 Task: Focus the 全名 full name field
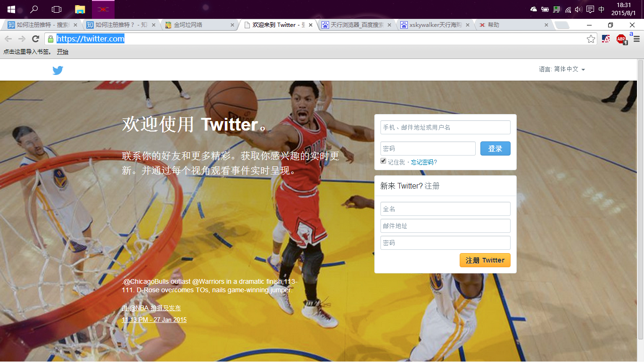pyautogui.click(x=446, y=209)
